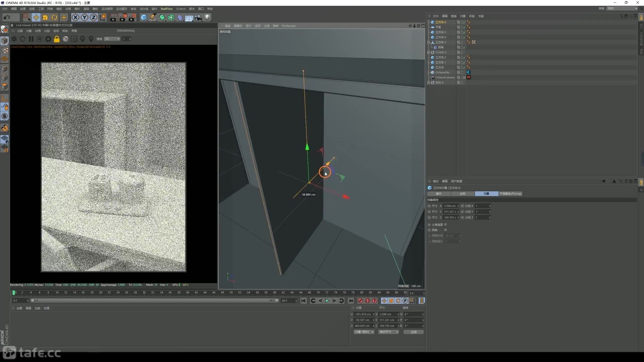Click 尺寸.X animation radio dot
The image size is (644, 362).
pyautogui.click(x=429, y=206)
